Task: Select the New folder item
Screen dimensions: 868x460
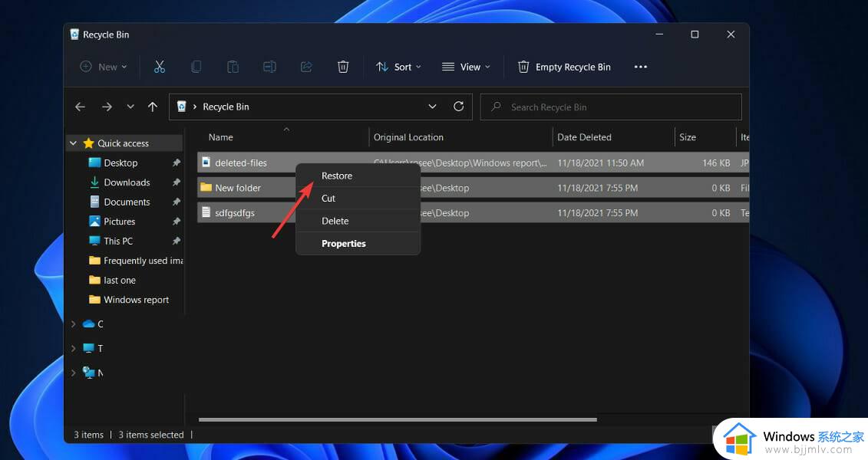Action: tap(238, 188)
